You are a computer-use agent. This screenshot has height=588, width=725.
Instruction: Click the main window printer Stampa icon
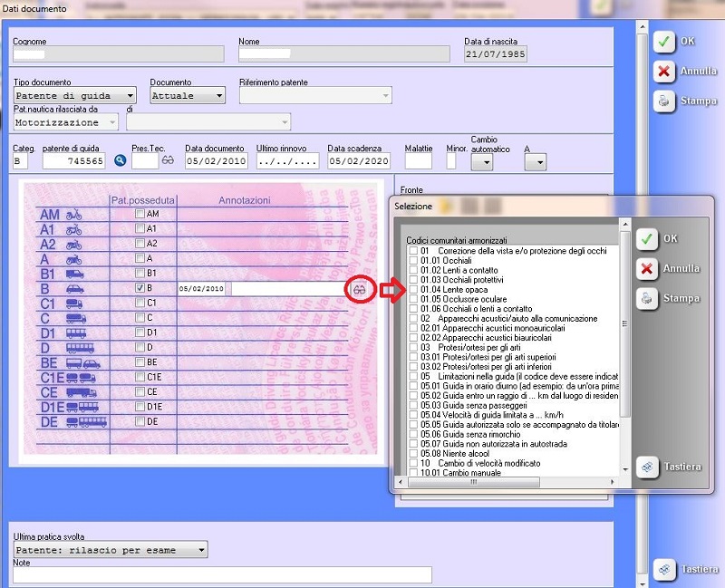pos(664,101)
